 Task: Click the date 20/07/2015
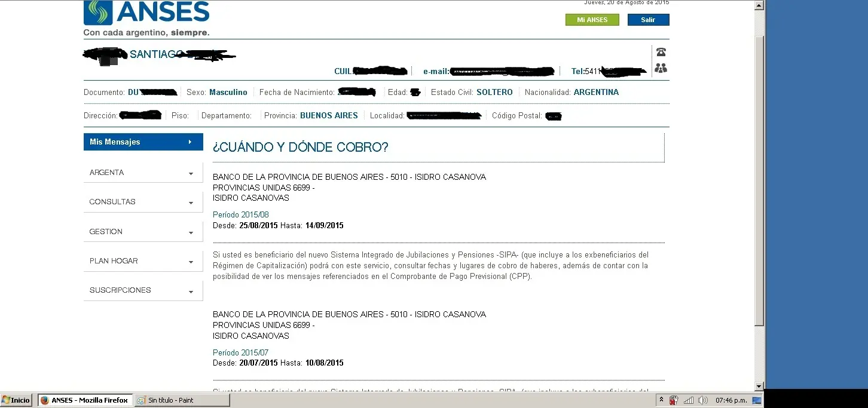click(258, 363)
